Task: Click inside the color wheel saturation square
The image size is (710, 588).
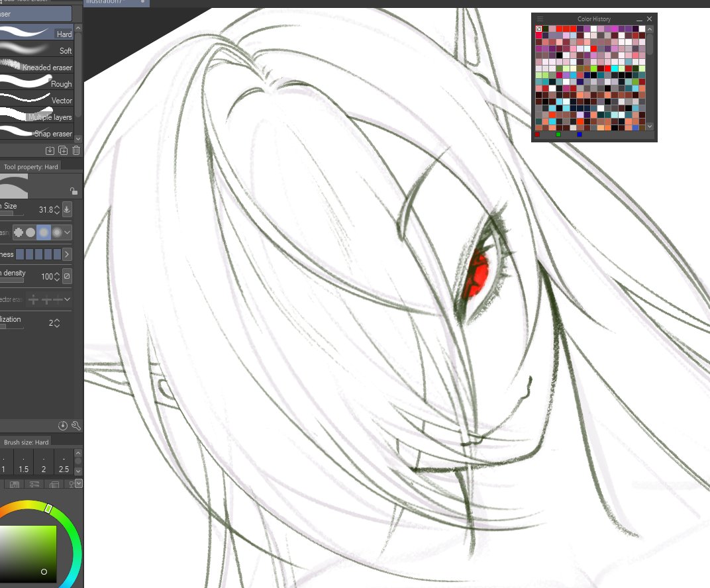Action: coord(28,554)
